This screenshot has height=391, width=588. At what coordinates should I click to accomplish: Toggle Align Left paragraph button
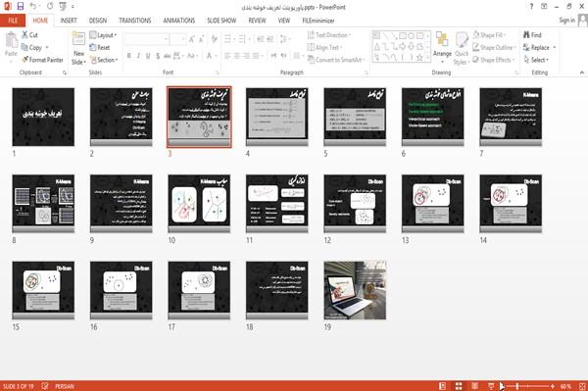click(227, 56)
